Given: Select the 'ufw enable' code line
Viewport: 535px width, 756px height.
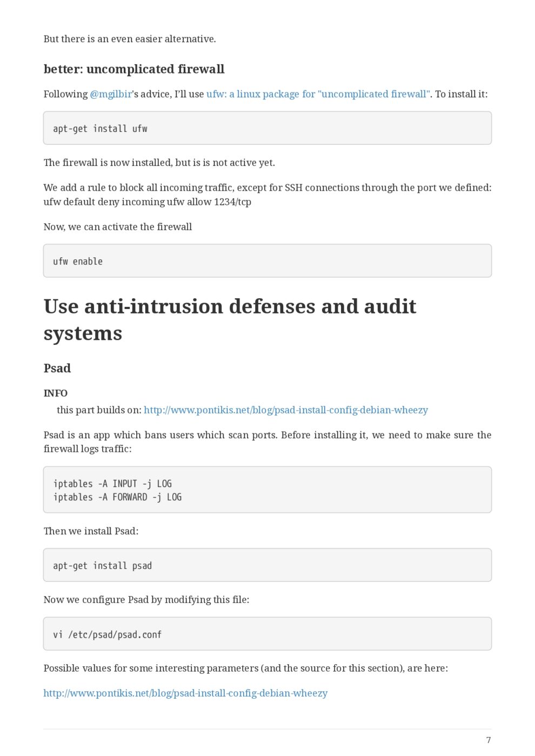Looking at the screenshot, I should click(x=78, y=262).
